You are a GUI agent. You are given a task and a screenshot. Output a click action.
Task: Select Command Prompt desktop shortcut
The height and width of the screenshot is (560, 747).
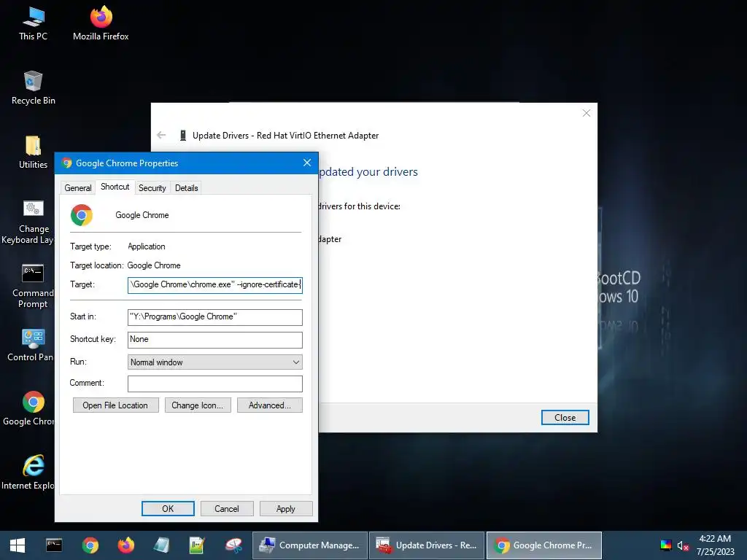tap(32, 286)
